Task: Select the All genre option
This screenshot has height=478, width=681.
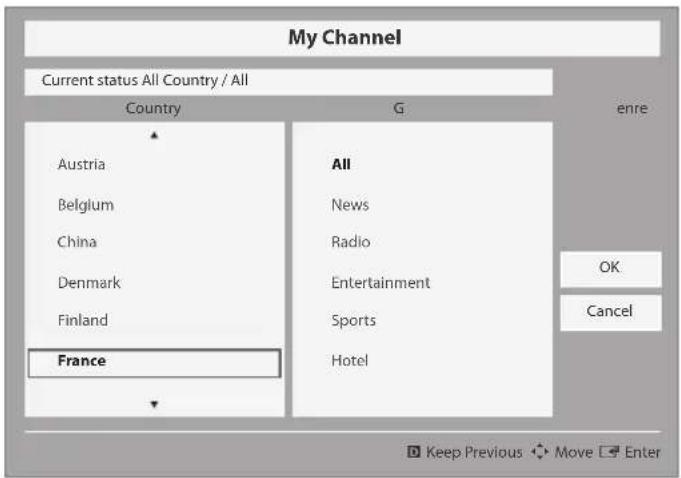Action: [x=341, y=164]
